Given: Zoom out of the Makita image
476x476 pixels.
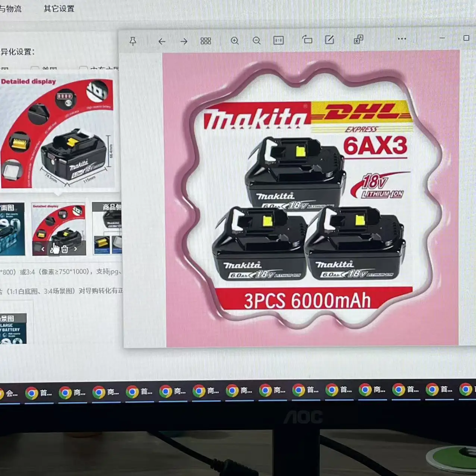Looking at the screenshot, I should pyautogui.click(x=257, y=41).
